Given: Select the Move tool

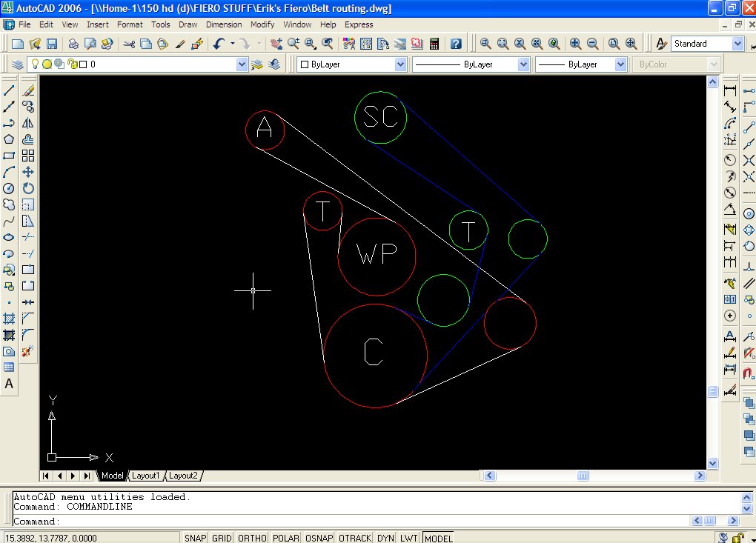Looking at the screenshot, I should click(28, 172).
